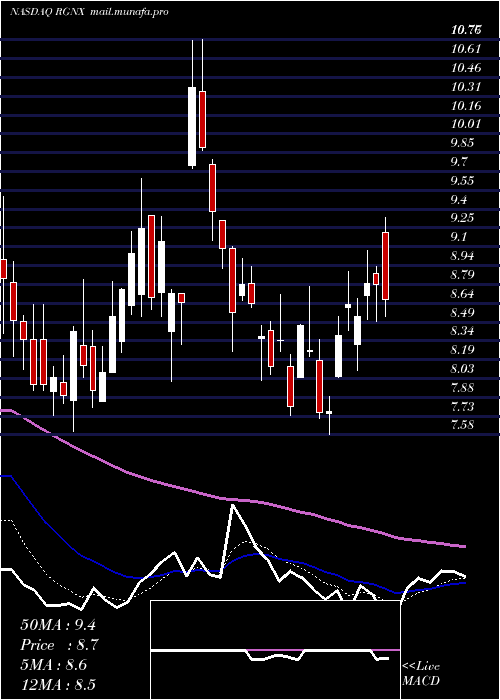Select the 10.01 price axis label
The height and width of the screenshot is (700, 500).
pos(466,124)
